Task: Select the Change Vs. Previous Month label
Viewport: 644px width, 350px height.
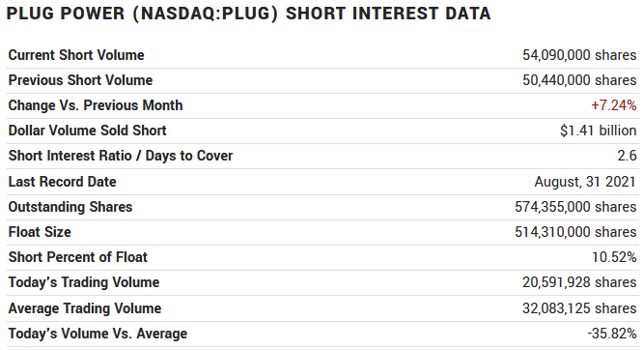Action: [x=96, y=105]
